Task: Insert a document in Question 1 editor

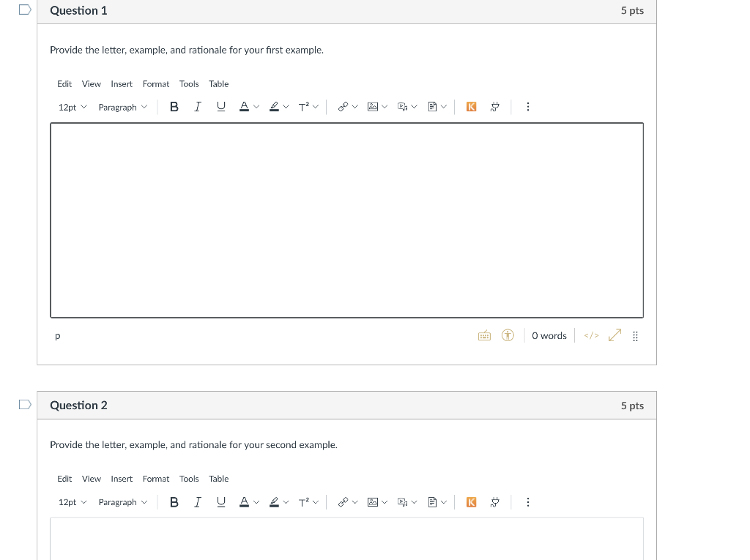Action: (432, 107)
